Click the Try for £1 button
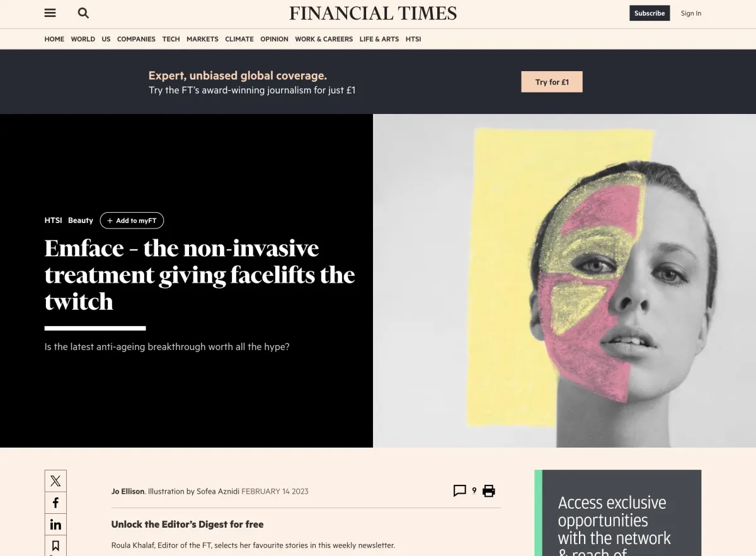The image size is (756, 556). click(x=552, y=82)
